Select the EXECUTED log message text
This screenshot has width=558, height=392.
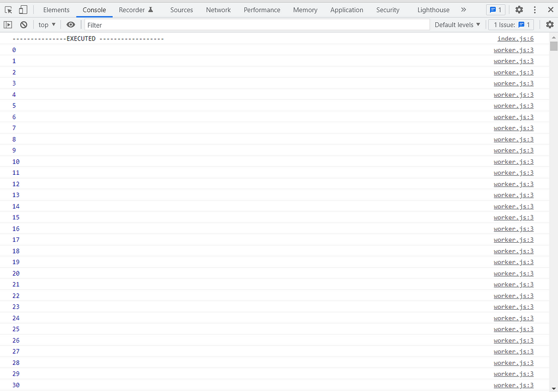tap(88, 38)
